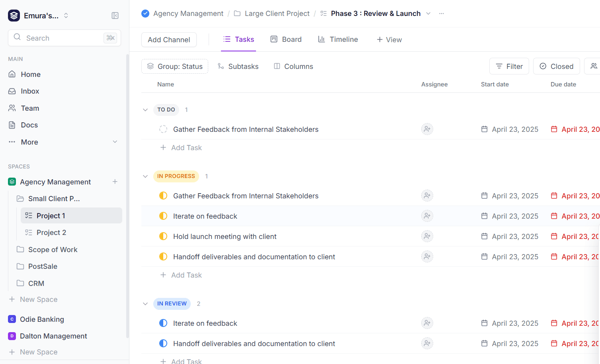
Task: Click the Add Channel button
Action: click(169, 40)
